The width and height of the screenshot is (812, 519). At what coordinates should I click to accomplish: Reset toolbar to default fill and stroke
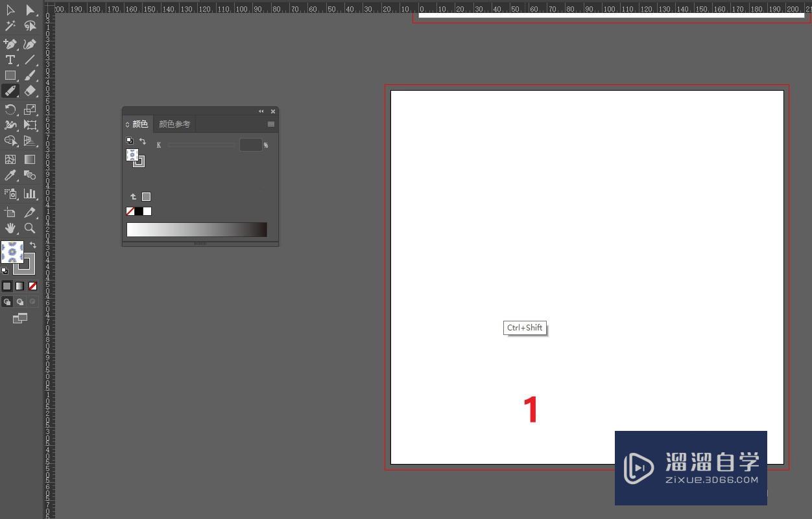[x=5, y=271]
